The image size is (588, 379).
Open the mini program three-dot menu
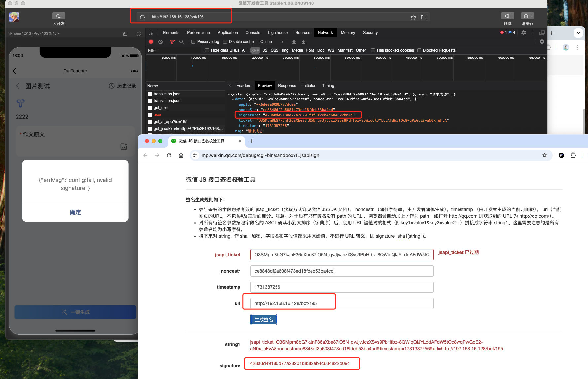pyautogui.click(x=134, y=71)
